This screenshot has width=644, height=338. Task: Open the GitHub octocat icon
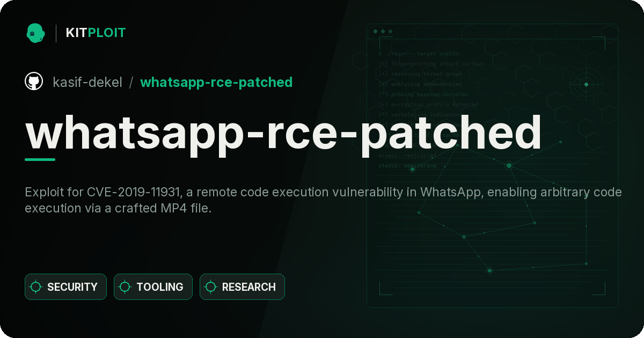34,82
